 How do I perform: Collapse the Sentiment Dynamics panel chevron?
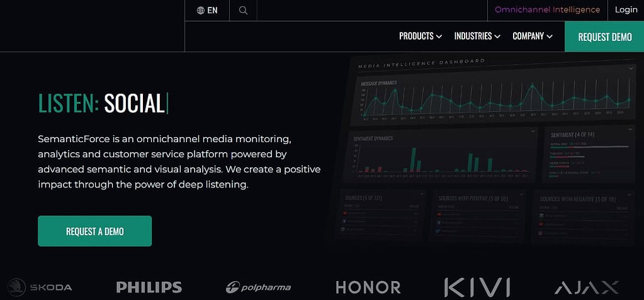[533, 131]
